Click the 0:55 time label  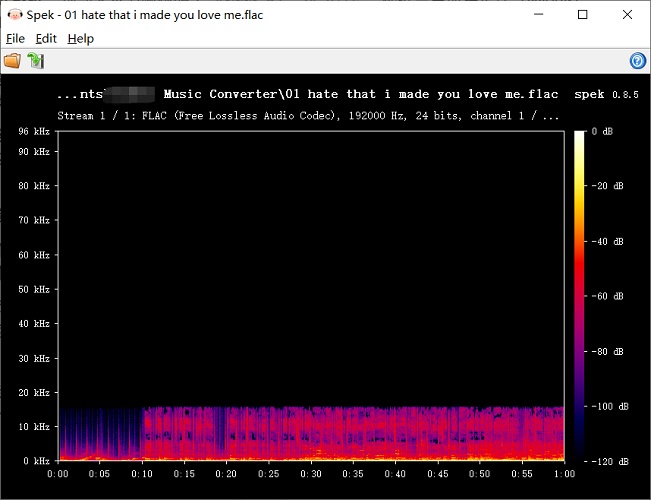[522, 474]
